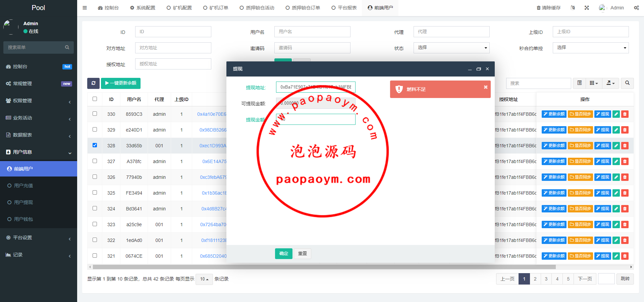Click 清除缓存 trash link in top bar
Image resolution: width=644 pixels, height=302 pixels.
548,8
